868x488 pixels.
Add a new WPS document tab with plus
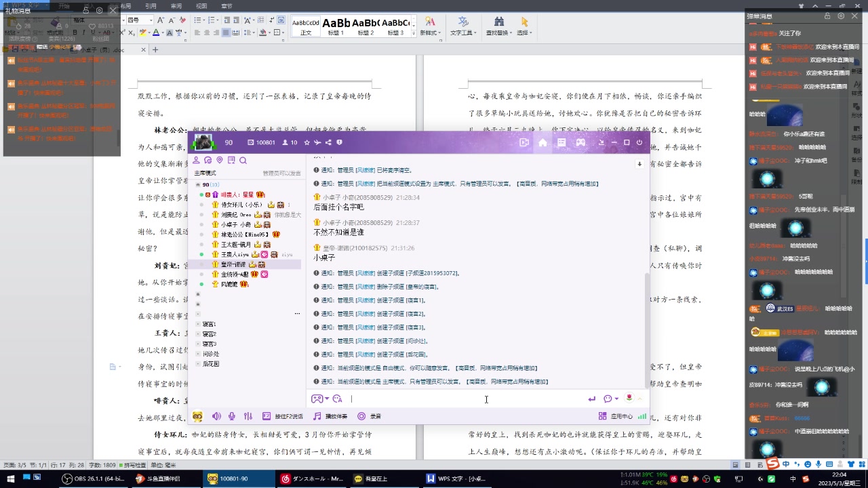(x=155, y=49)
